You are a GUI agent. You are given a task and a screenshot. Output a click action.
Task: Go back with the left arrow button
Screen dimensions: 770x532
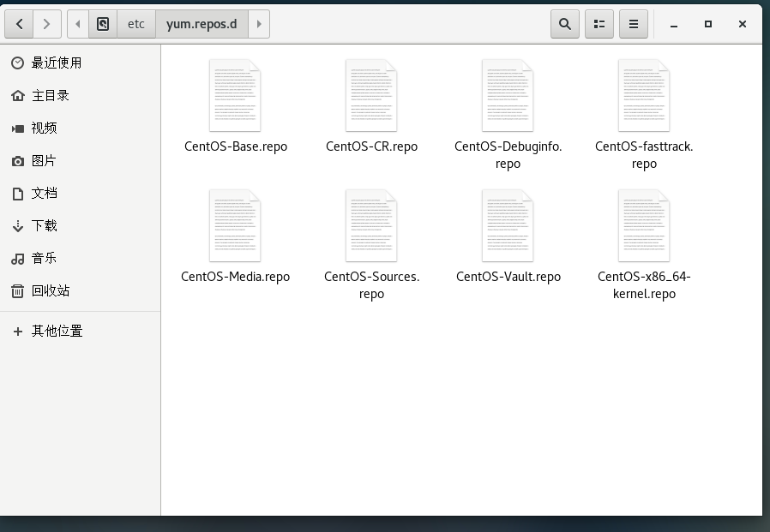pyautogui.click(x=19, y=23)
